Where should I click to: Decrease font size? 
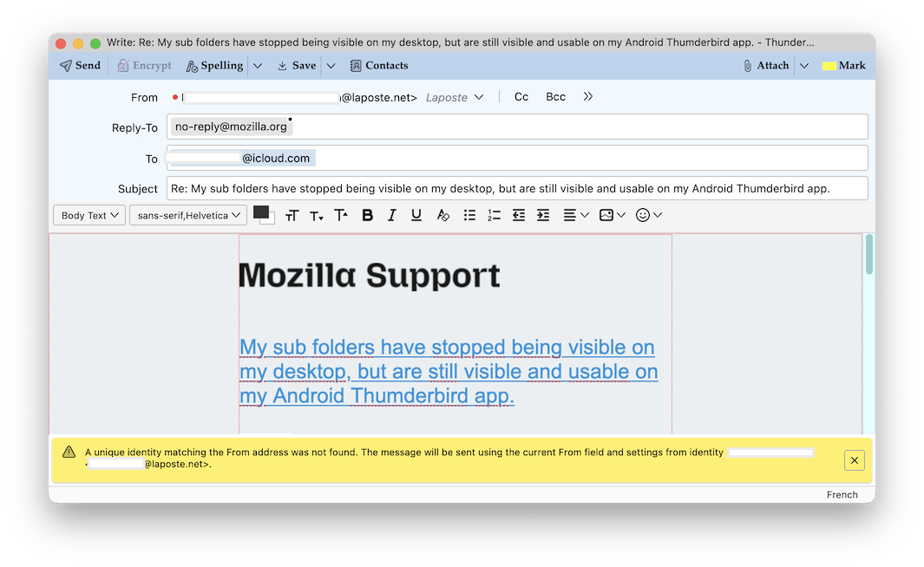(317, 216)
